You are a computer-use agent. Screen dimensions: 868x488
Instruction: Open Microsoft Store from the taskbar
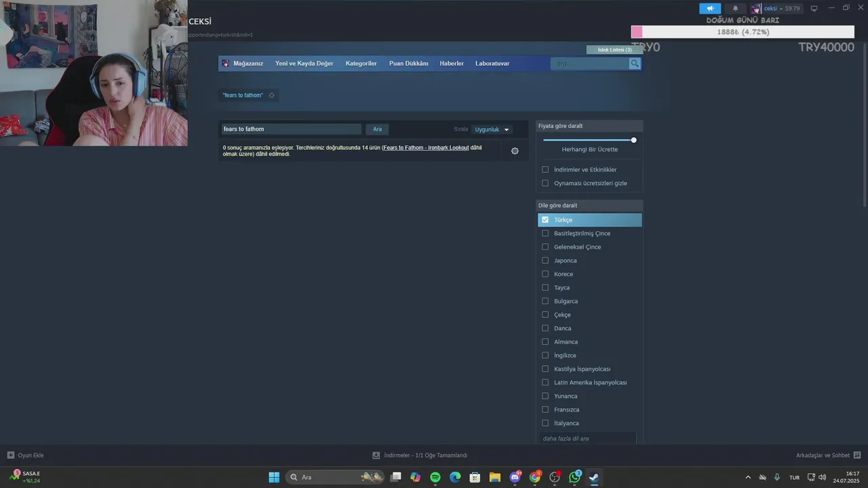click(x=475, y=477)
